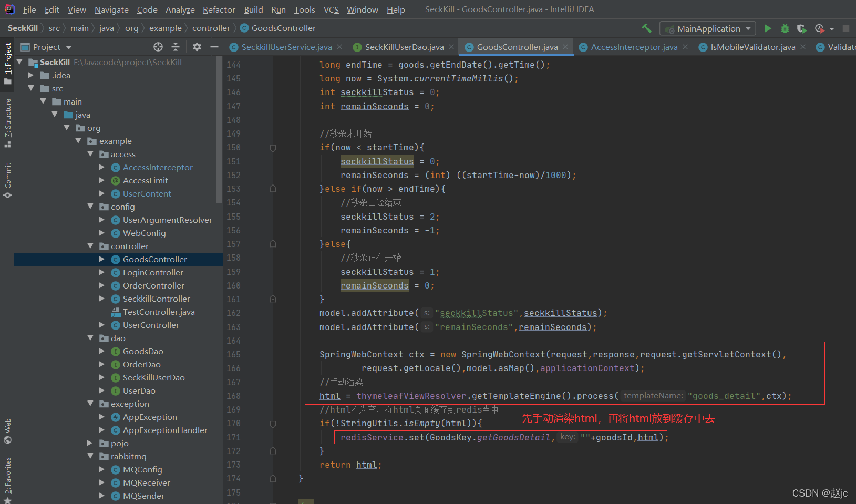
Task: Close the GoodsController.java tab
Action: [x=565, y=47]
